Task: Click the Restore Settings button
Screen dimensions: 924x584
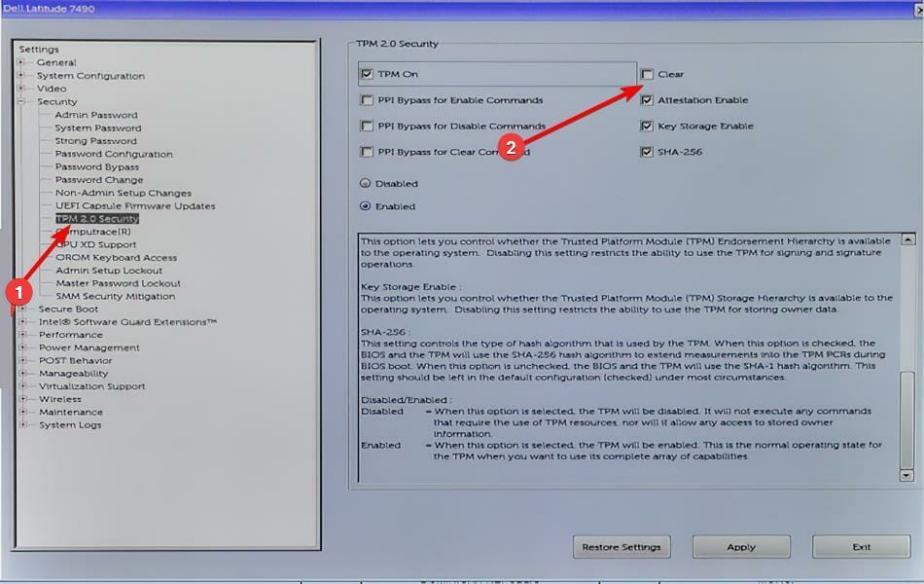Action: (622, 546)
